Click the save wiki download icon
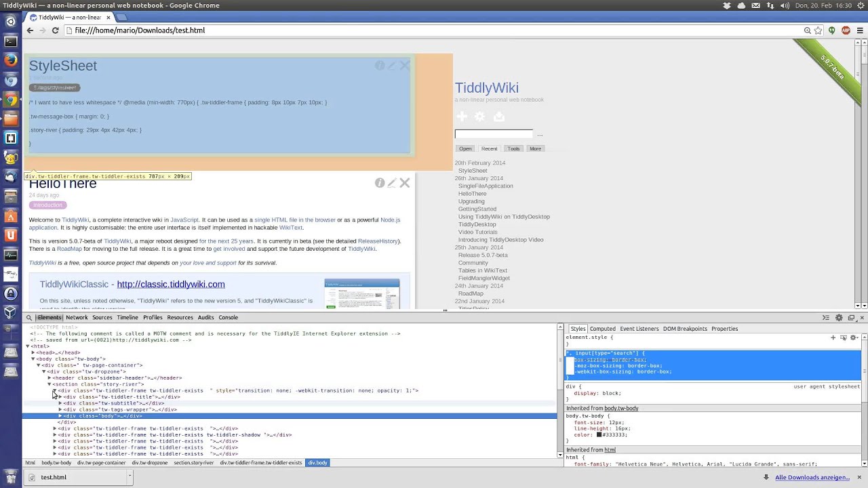Image resolution: width=868 pixels, height=488 pixels. pos(499,117)
